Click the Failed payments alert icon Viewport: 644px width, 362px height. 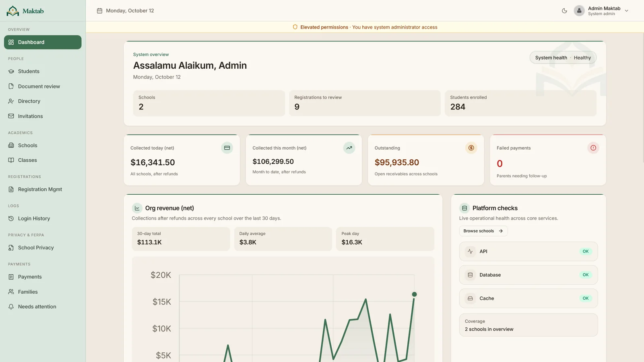[x=593, y=148]
